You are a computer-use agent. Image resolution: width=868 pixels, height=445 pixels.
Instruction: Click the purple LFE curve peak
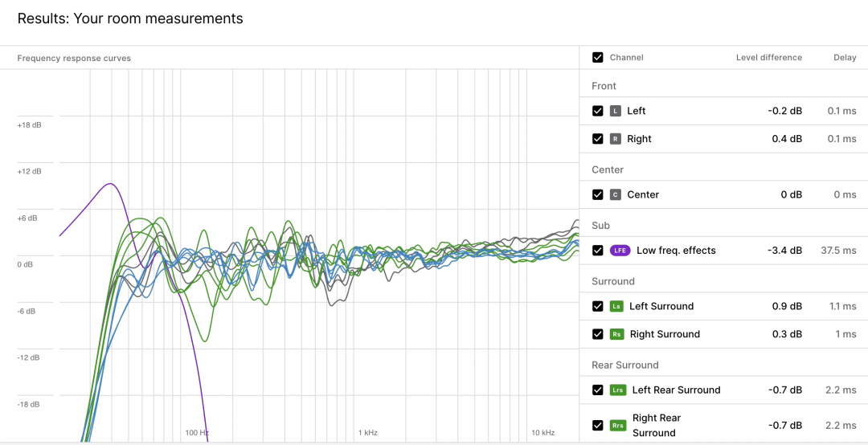coord(111,184)
